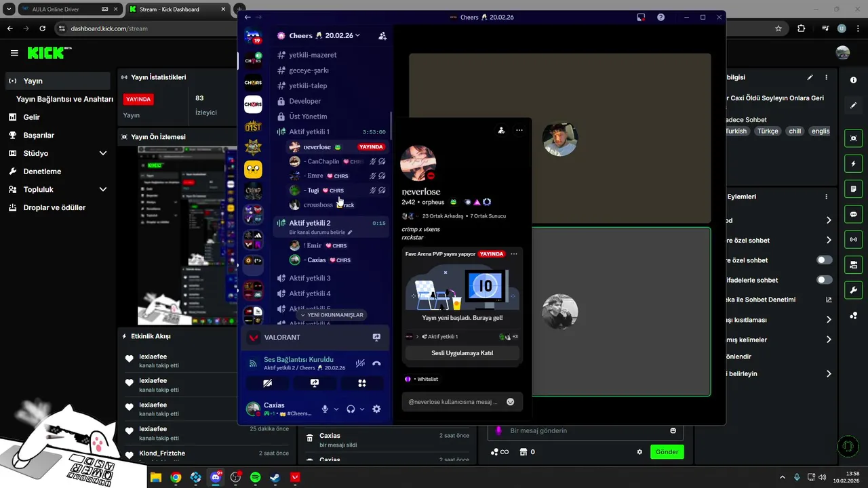Open Yayın Bağlantısı ve Anahtarı page
Viewport: 868px width, 488px height.
tap(64, 99)
